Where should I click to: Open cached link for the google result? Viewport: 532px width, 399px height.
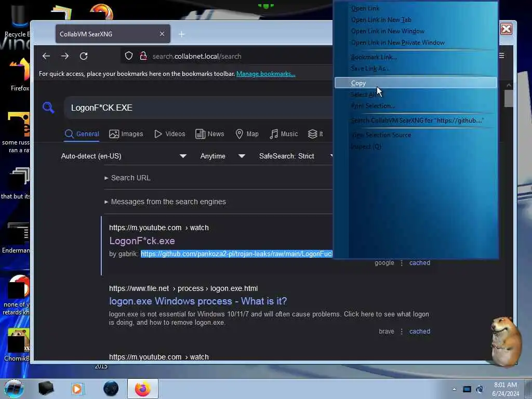(420, 262)
